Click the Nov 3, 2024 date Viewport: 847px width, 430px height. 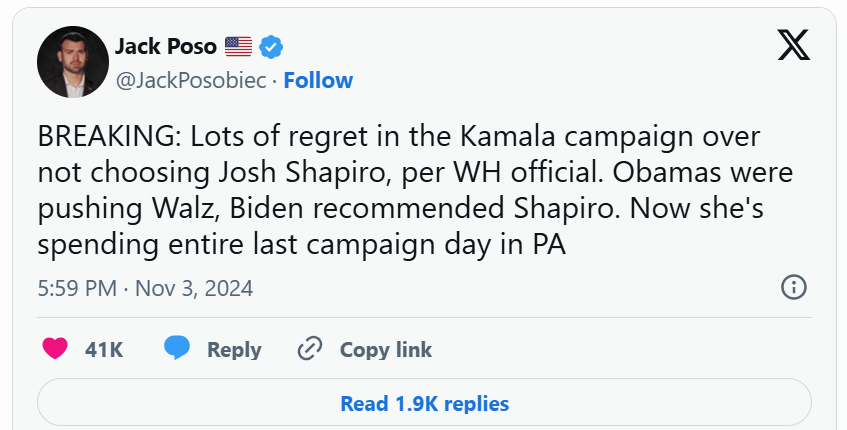coord(194,289)
